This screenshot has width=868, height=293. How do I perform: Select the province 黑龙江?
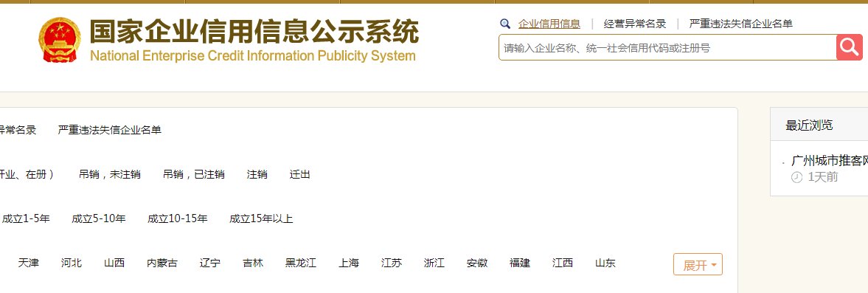click(301, 263)
